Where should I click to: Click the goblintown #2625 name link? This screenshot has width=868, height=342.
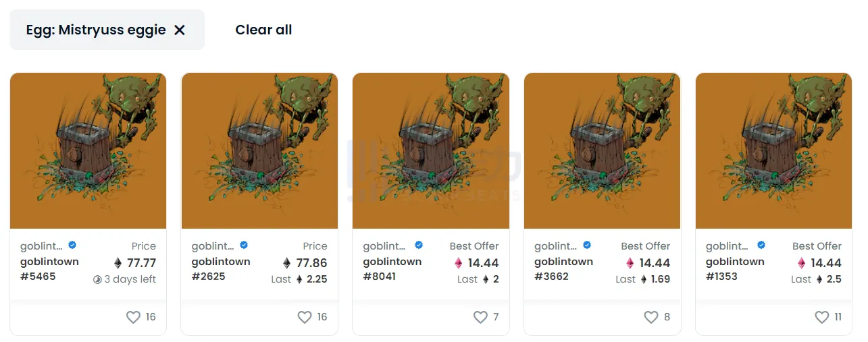(x=221, y=268)
